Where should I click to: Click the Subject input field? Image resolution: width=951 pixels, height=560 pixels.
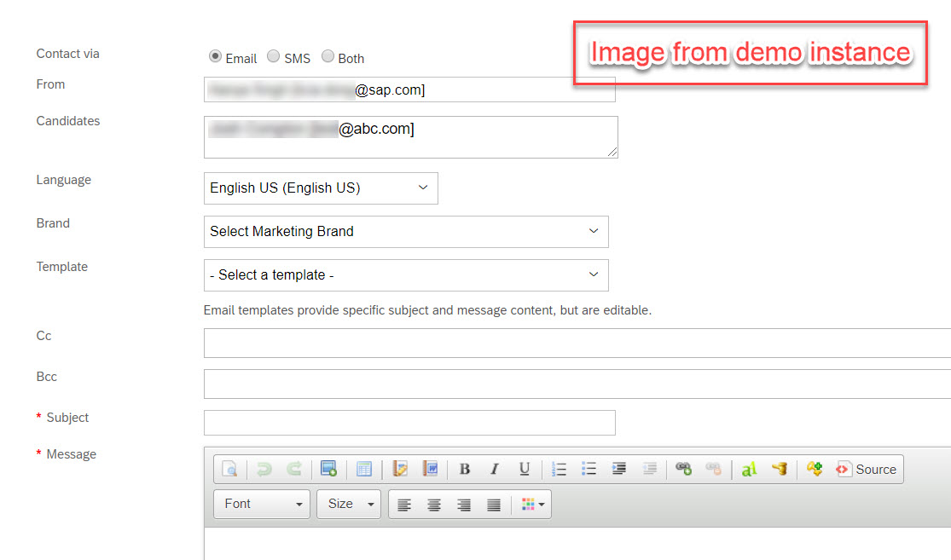pyautogui.click(x=409, y=423)
